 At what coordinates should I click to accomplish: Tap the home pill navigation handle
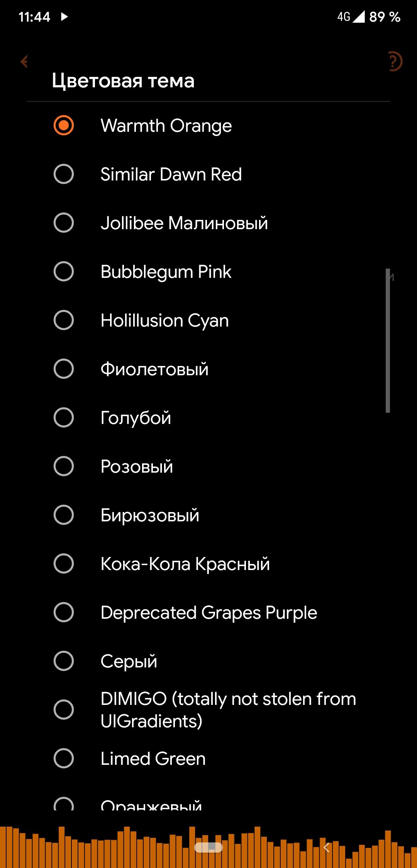pyautogui.click(x=208, y=847)
